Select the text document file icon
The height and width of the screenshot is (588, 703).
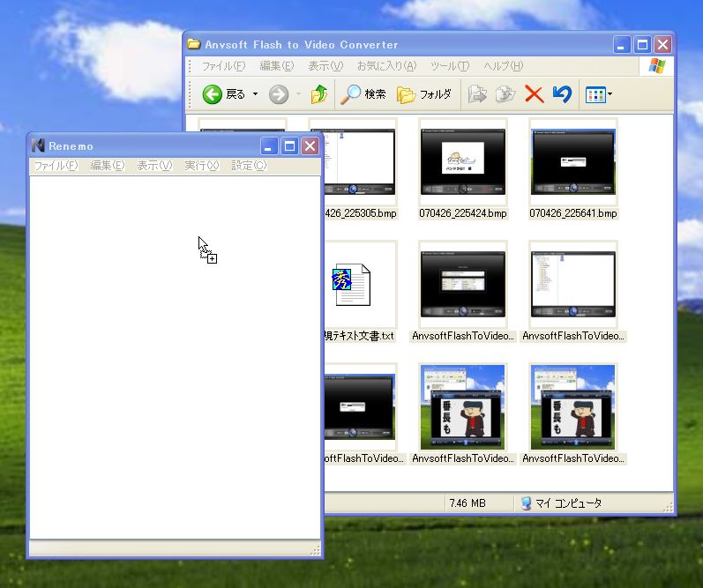(x=351, y=285)
